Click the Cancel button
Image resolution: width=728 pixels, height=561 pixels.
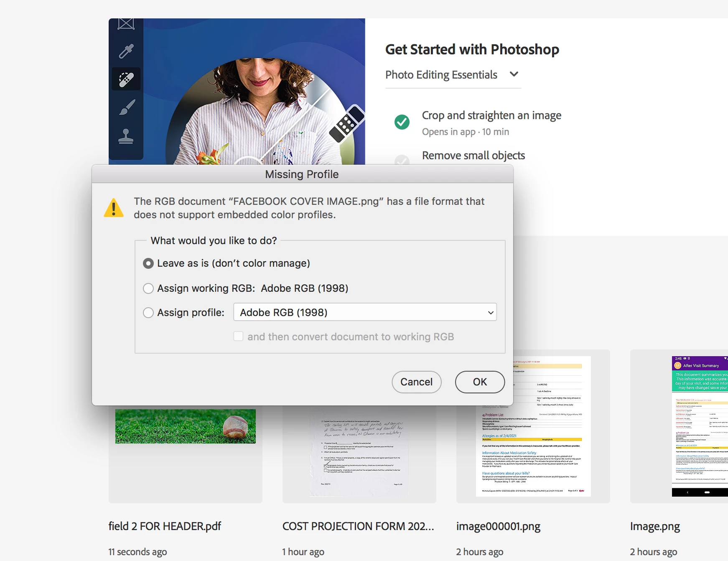tap(416, 382)
